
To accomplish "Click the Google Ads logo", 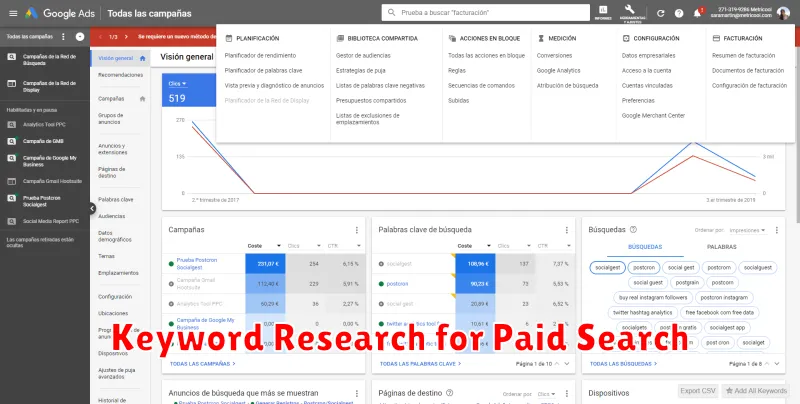I will 60,13.
